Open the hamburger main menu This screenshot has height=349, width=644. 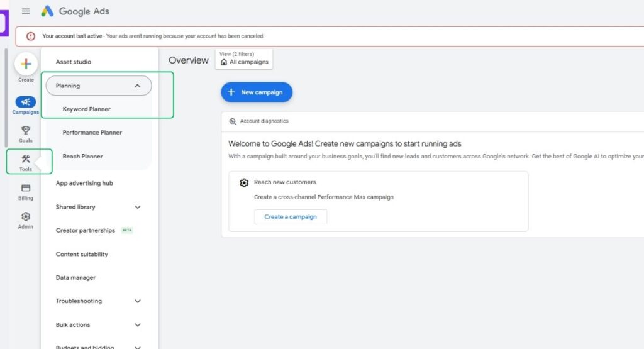point(26,11)
